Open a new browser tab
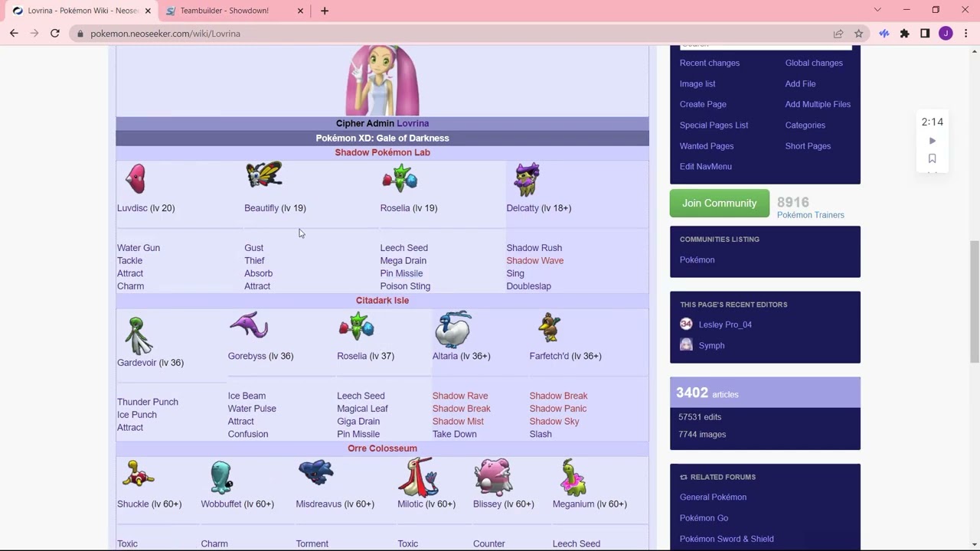The width and height of the screenshot is (980, 551). pos(325,11)
